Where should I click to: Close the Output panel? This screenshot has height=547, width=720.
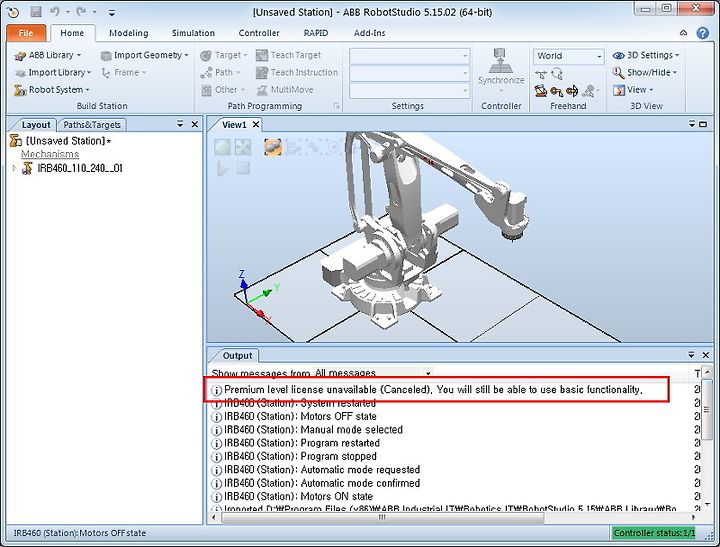tap(706, 355)
